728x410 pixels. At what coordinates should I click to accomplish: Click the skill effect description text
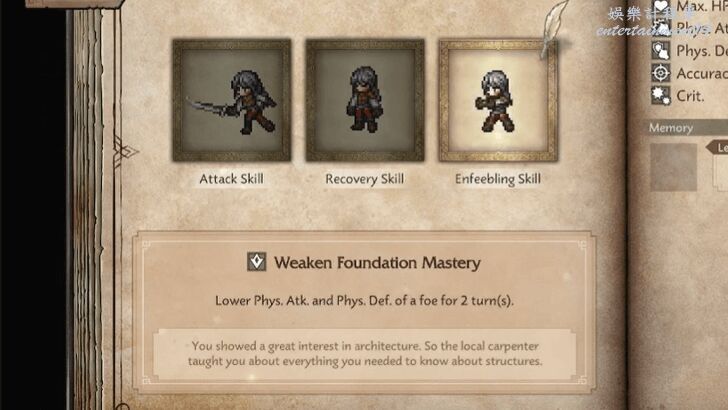coord(364,301)
